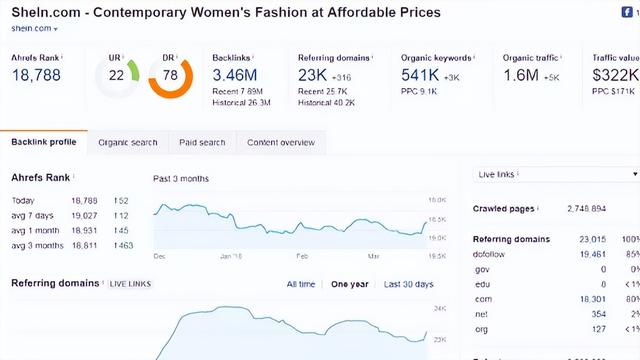Click the Facebook share icon
This screenshot has width=640, height=360.
[627, 12]
